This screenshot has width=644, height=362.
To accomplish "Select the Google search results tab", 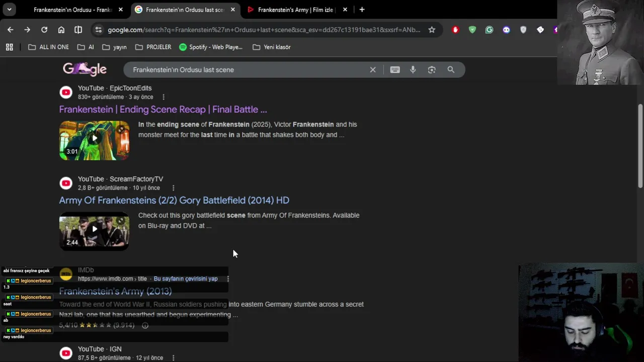I will (185, 10).
